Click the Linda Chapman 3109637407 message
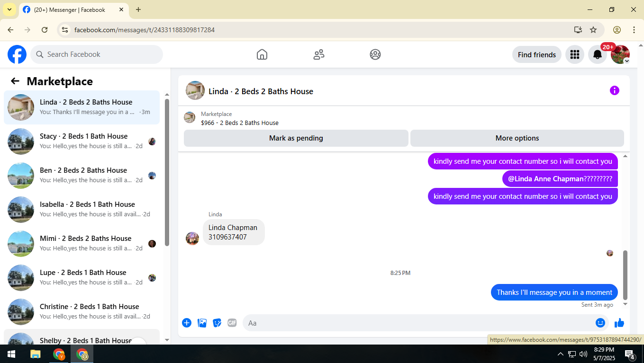The height and width of the screenshot is (363, 644). coord(234,232)
